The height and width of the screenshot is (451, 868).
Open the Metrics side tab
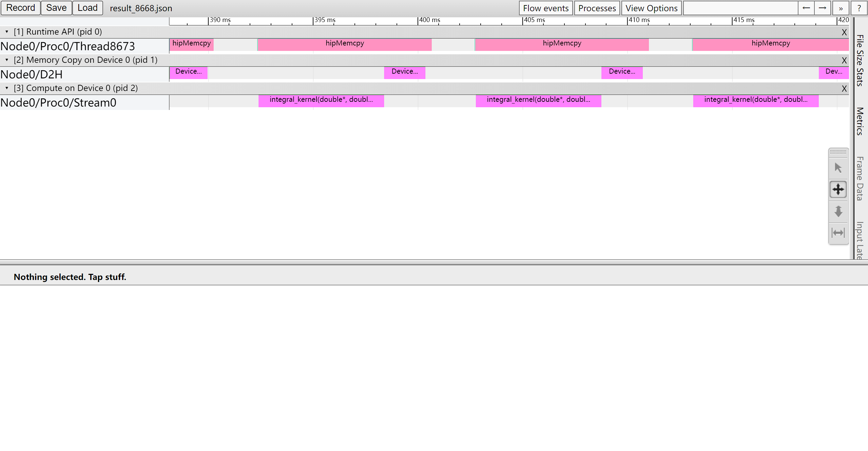pos(860,121)
